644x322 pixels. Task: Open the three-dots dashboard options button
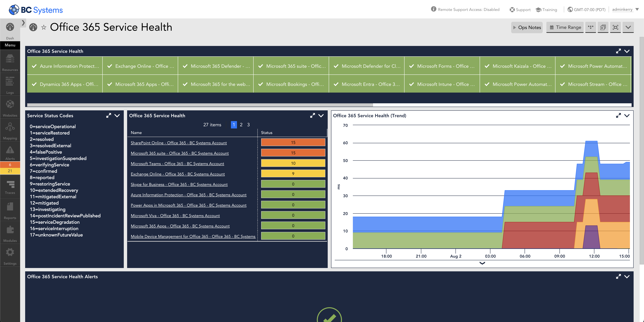tap(591, 27)
